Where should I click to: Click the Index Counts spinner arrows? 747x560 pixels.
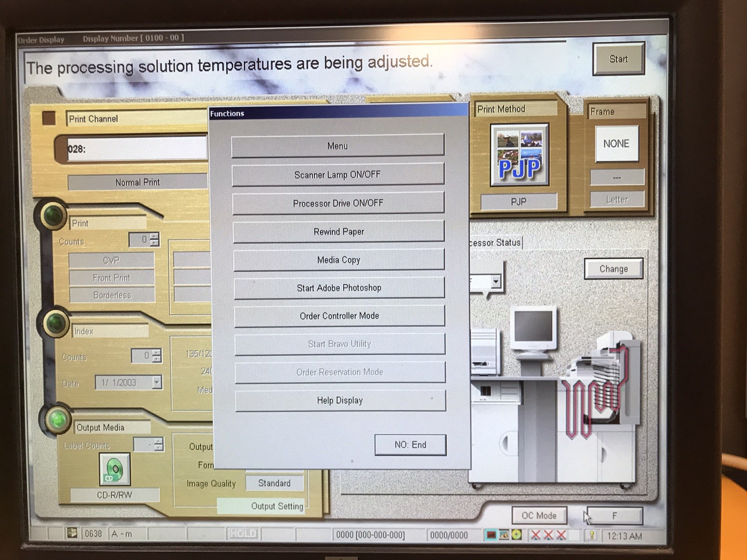(x=157, y=356)
